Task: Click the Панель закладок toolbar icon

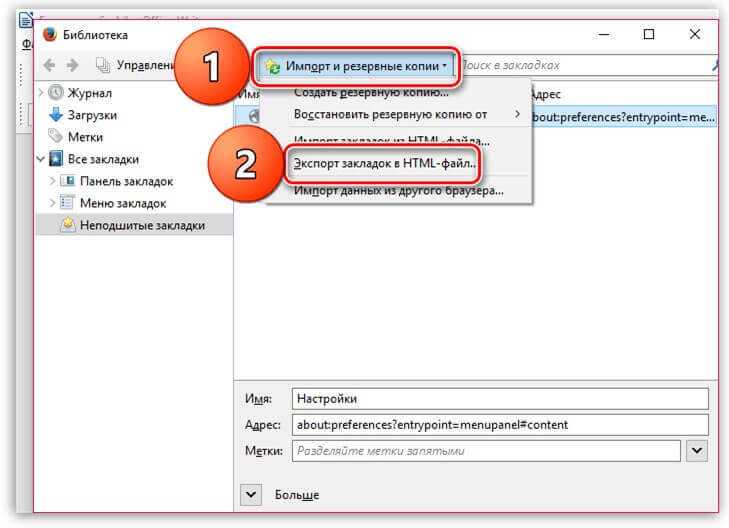Action: pos(68,180)
